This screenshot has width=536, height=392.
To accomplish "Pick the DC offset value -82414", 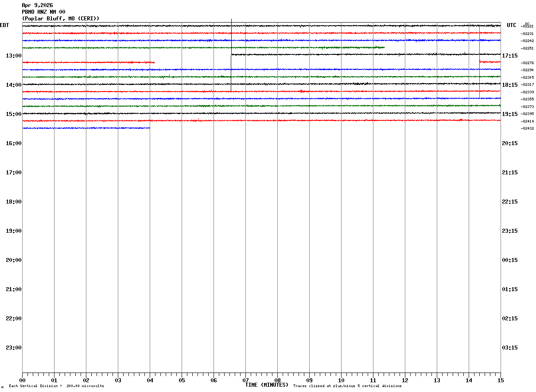I will click(528, 121).
